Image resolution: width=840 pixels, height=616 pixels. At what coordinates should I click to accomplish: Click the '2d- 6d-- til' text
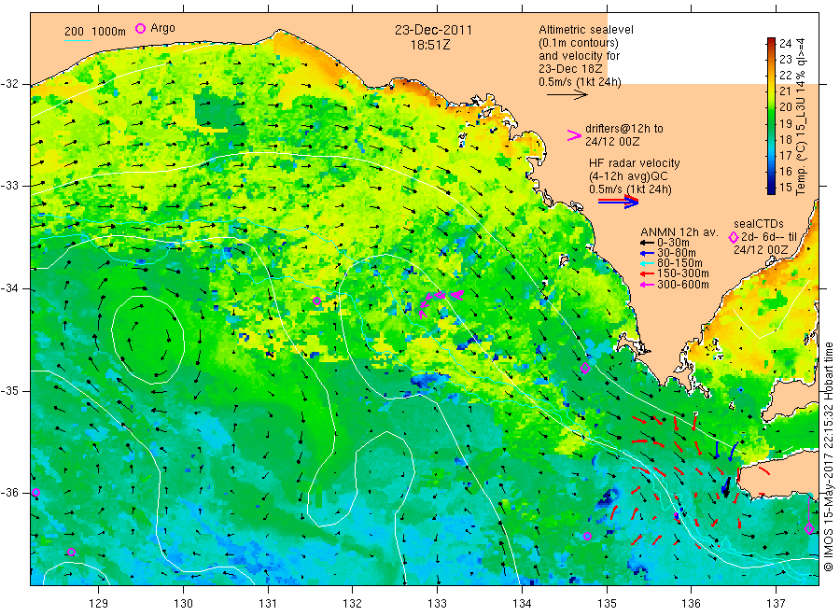[769, 237]
